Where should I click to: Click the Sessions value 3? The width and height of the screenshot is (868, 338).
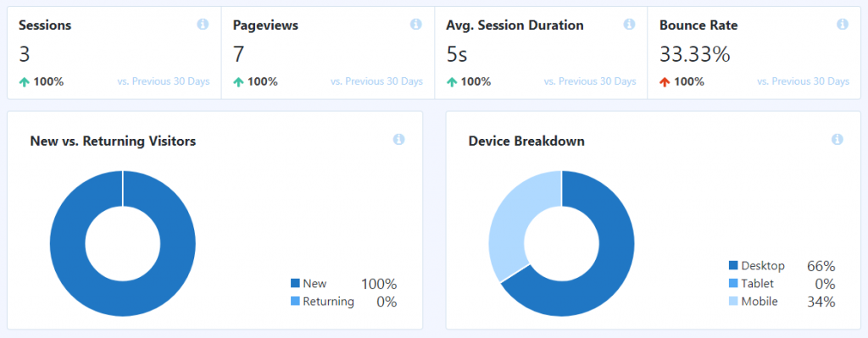(x=25, y=54)
